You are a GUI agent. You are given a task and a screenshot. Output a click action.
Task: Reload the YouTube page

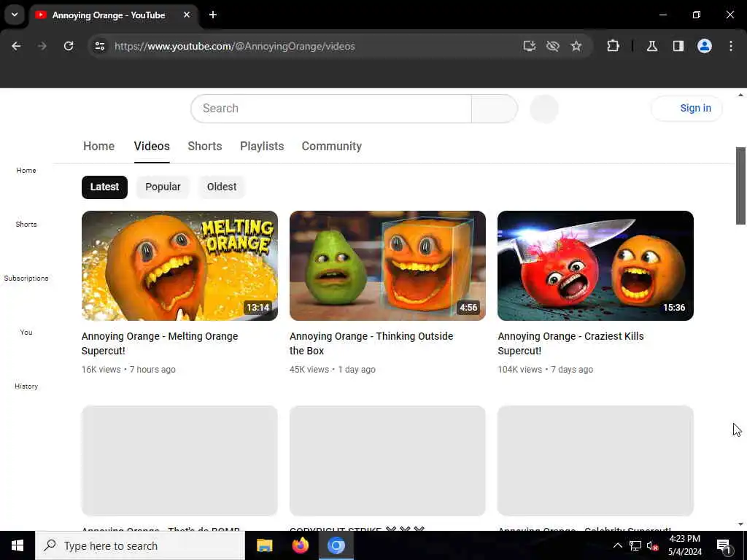click(69, 46)
